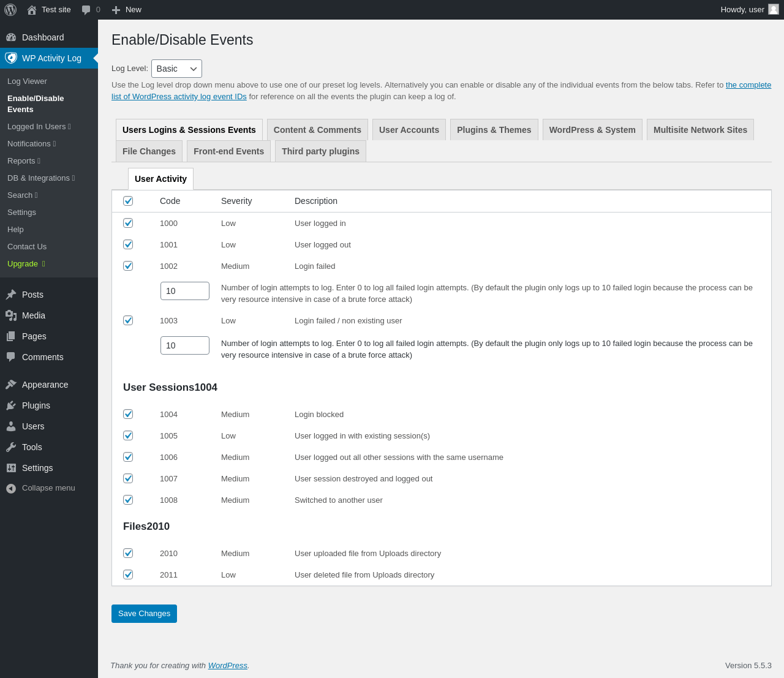Uncheck event 1000 User logged in

tap(128, 223)
